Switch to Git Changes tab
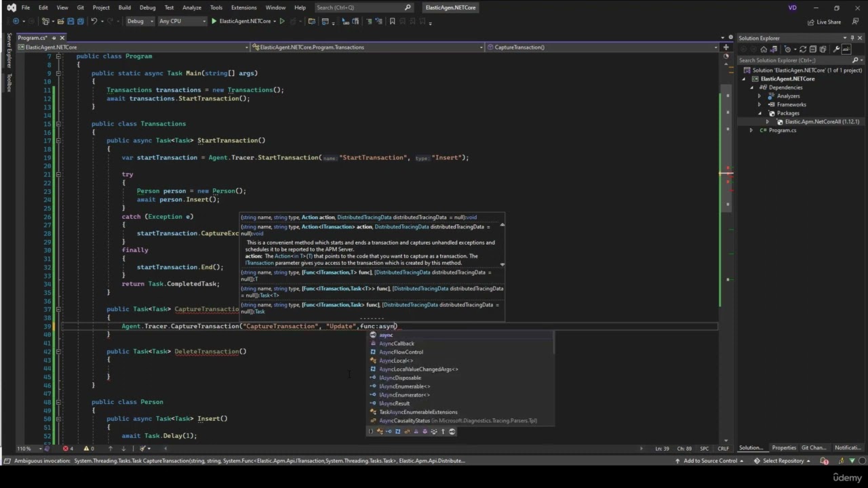Image resolution: width=868 pixels, height=488 pixels. [814, 448]
